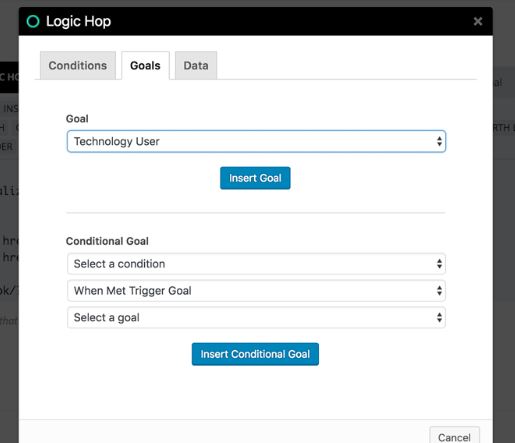
Task: Click the Logic Hop title text
Action: pyautogui.click(x=78, y=22)
